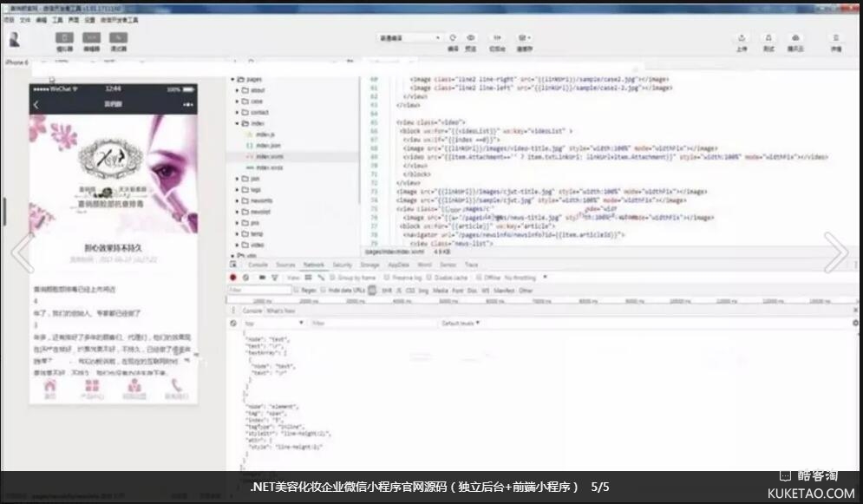The height and width of the screenshot is (504, 863).
Task: Enable Group by frame checkbox
Action: (x=332, y=278)
